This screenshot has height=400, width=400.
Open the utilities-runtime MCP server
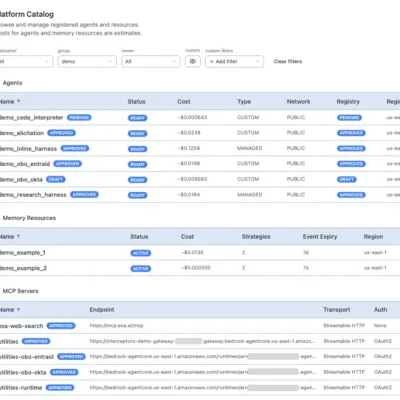(x=21, y=388)
